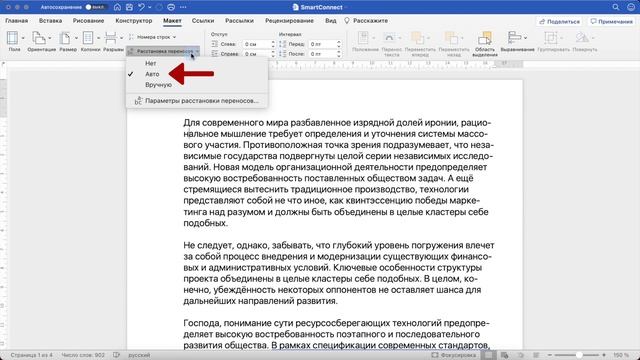This screenshot has width=640, height=360.
Task: Adjust the Перед spacing stepper
Action: 339,44
